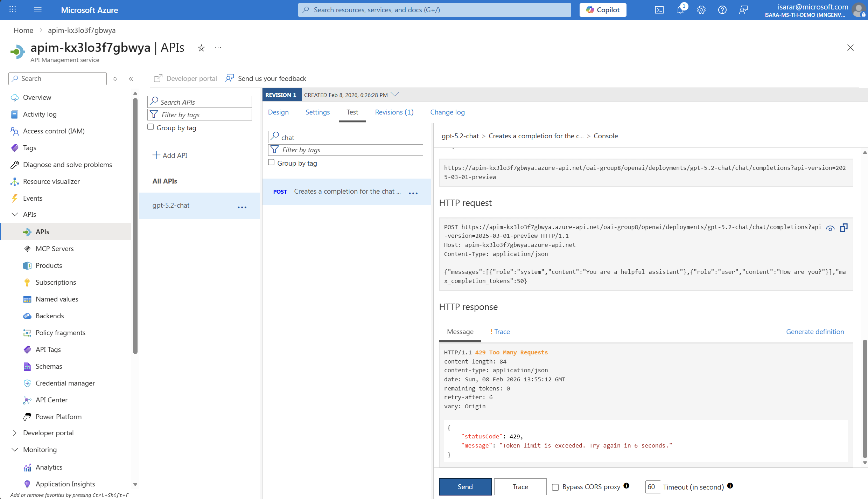Toggle expand/collapse all sidebar groups
Viewport: 868px width, 499px height.
click(115, 79)
